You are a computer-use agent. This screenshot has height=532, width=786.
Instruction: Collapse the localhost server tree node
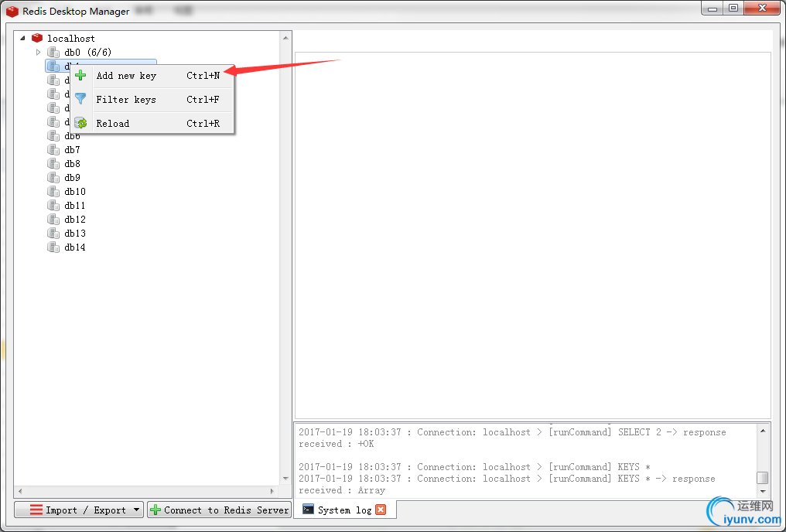[x=22, y=38]
